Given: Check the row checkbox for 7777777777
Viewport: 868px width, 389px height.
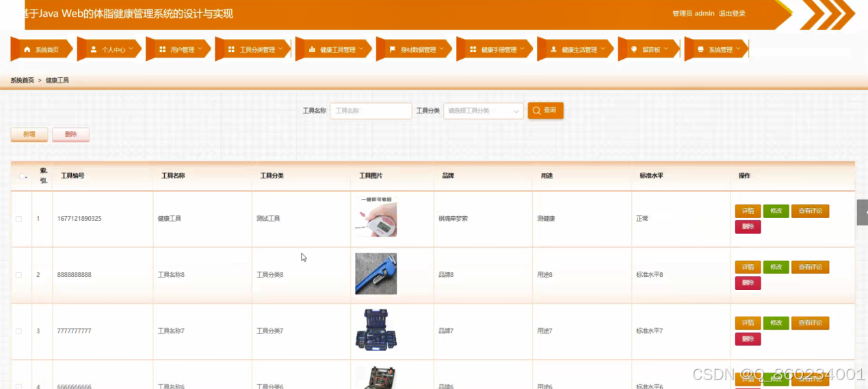Looking at the screenshot, I should 19,331.
